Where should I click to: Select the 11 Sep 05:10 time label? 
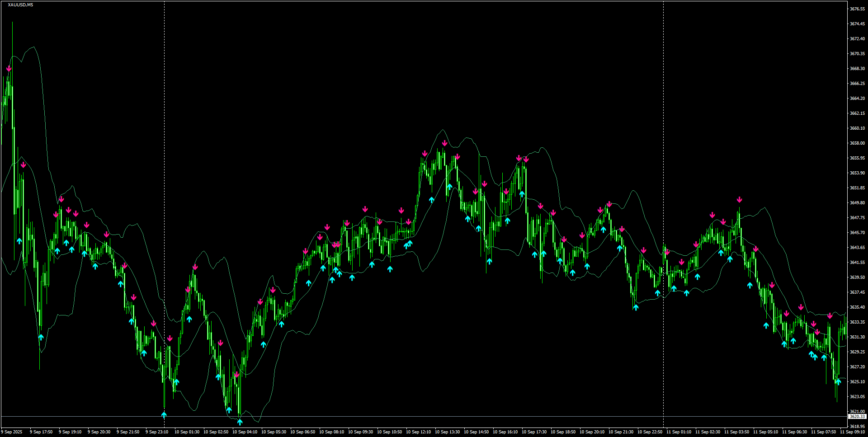click(x=765, y=432)
